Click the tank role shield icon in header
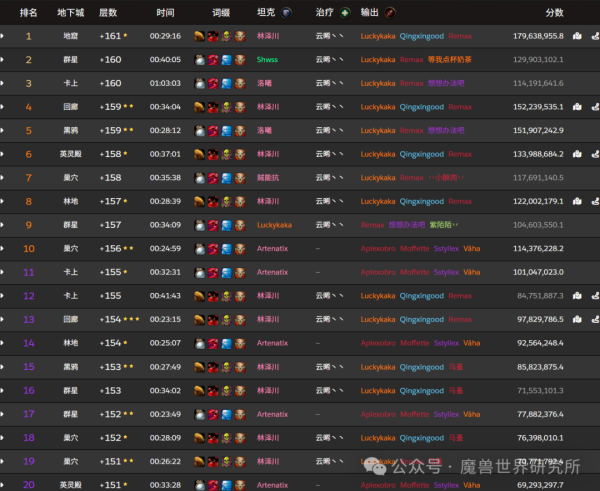This screenshot has height=491, width=600. point(288,13)
